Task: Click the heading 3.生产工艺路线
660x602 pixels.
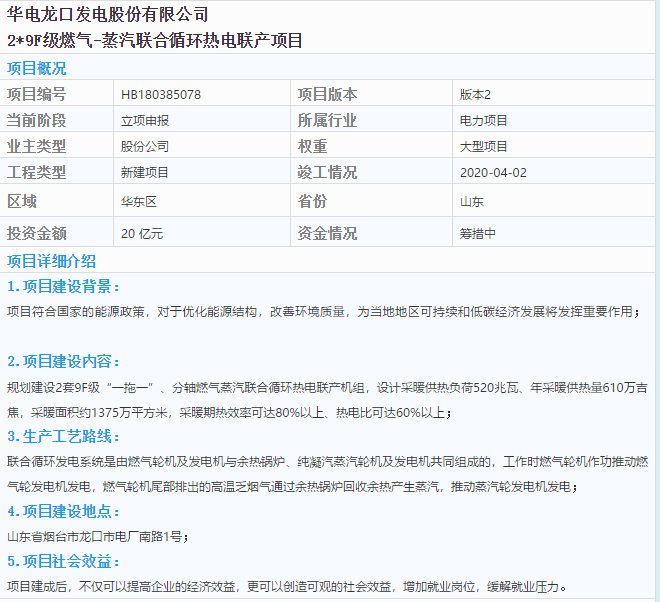Action: (x=63, y=436)
